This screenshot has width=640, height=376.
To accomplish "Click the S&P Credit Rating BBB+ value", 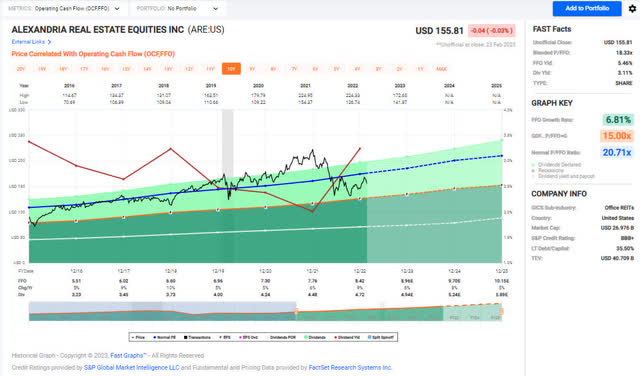I will click(x=626, y=238).
